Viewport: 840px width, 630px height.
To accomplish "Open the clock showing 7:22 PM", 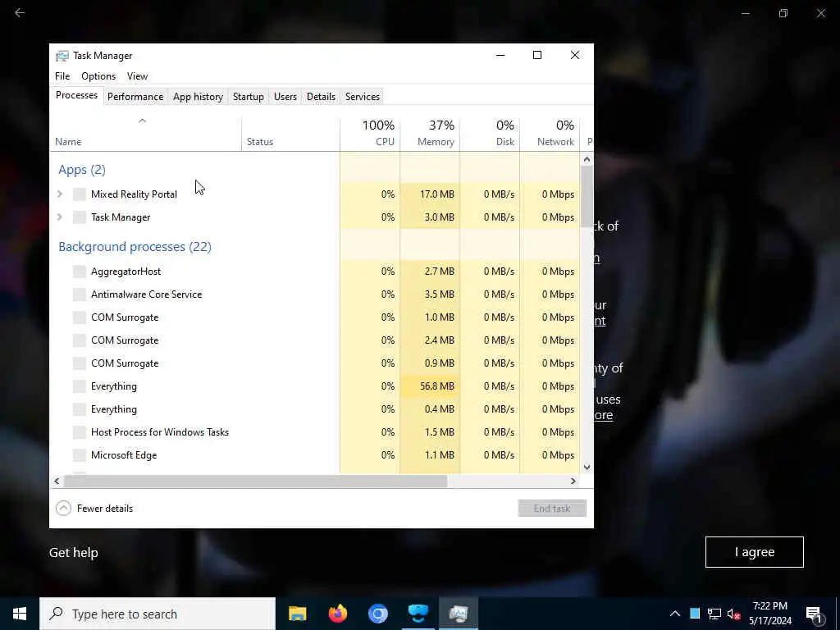I will [x=769, y=614].
